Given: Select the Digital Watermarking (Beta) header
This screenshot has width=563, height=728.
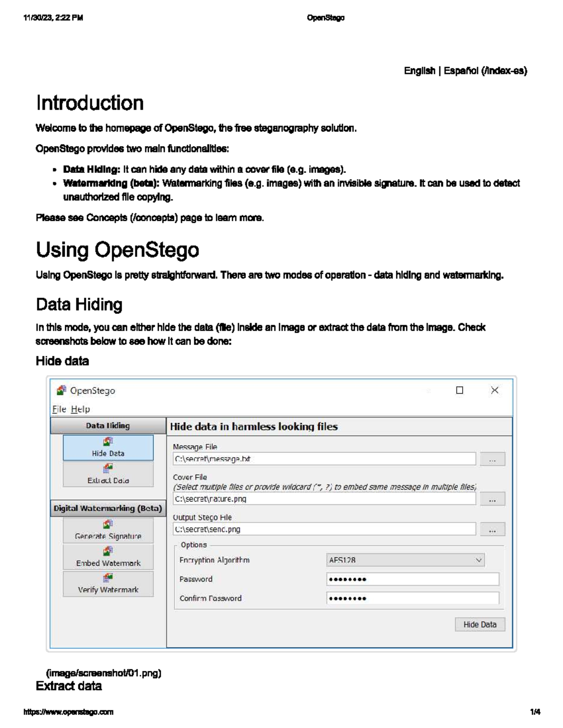Looking at the screenshot, I should click(108, 508).
